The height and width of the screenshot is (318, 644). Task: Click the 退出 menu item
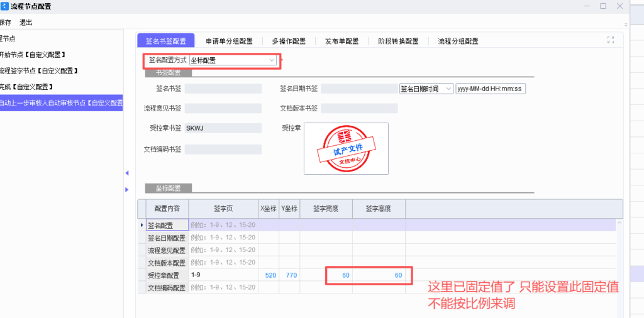click(26, 23)
